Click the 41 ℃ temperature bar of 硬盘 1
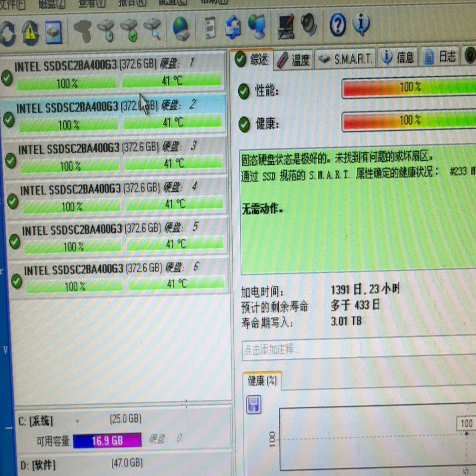 [172, 81]
